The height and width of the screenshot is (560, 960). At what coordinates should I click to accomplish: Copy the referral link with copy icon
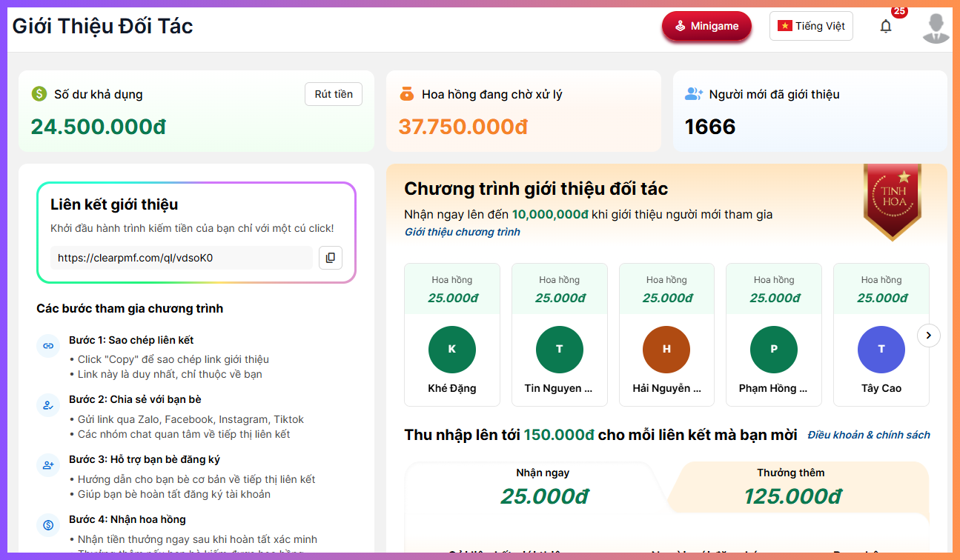coord(331,258)
